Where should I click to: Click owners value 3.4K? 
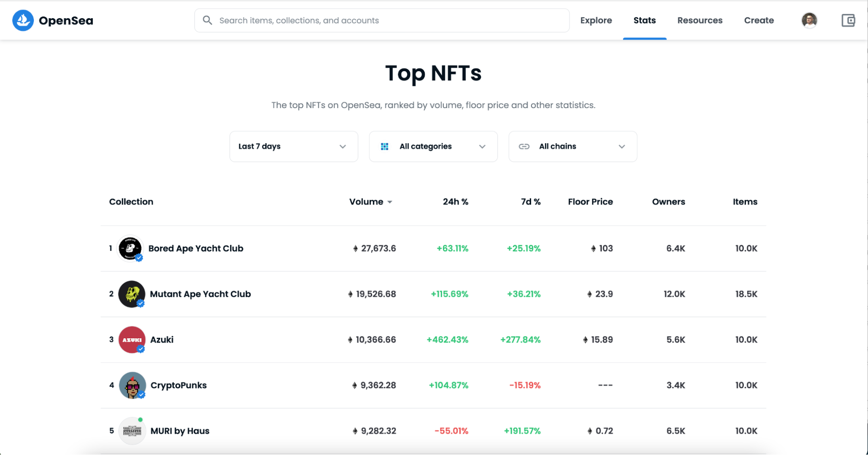[676, 385]
